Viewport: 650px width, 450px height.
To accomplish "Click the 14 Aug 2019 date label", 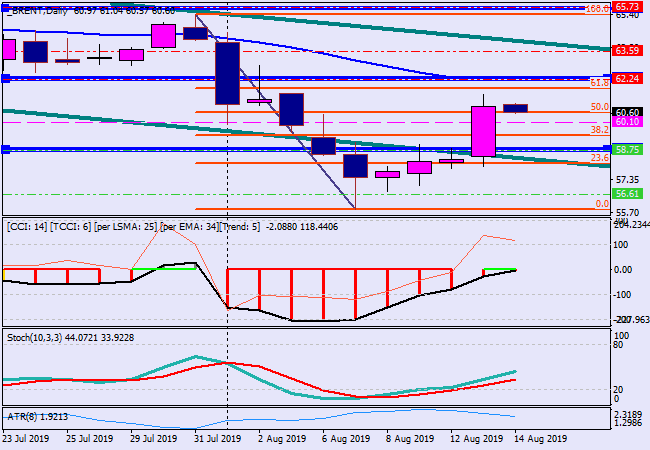I will click(542, 438).
